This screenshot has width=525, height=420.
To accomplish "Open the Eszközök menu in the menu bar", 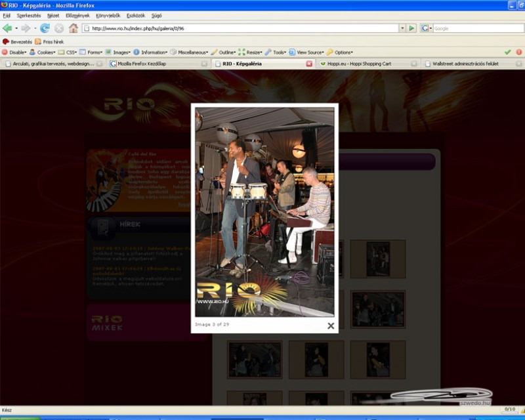I will [x=136, y=15].
